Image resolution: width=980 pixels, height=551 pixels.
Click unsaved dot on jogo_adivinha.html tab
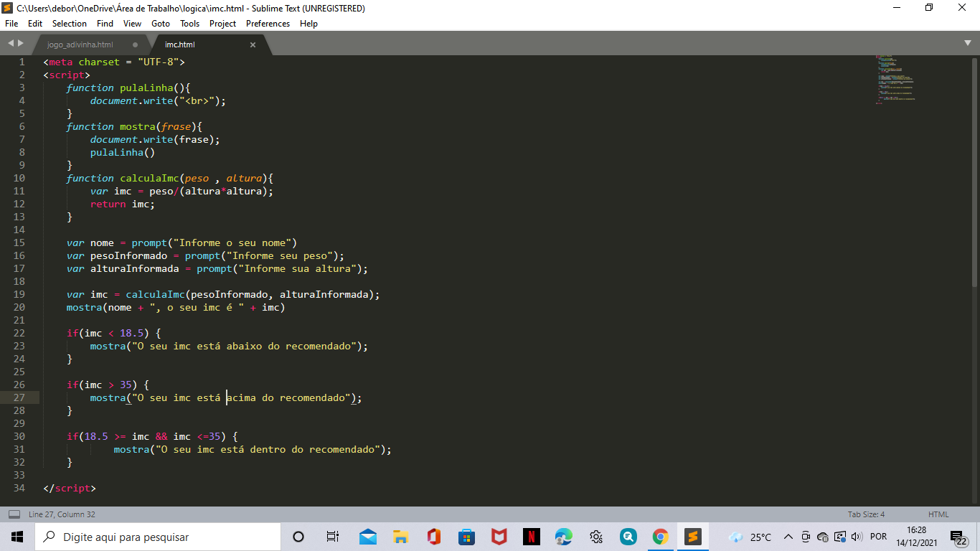(135, 44)
